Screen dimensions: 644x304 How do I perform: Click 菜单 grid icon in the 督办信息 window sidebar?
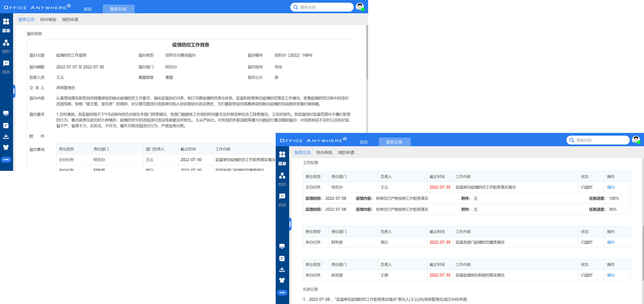tap(6, 22)
